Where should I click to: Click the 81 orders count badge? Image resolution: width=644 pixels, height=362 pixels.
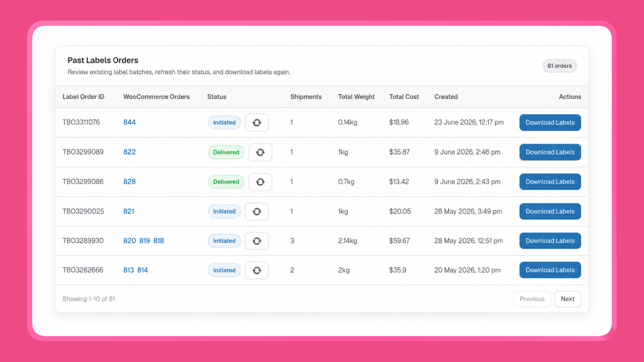(559, 66)
